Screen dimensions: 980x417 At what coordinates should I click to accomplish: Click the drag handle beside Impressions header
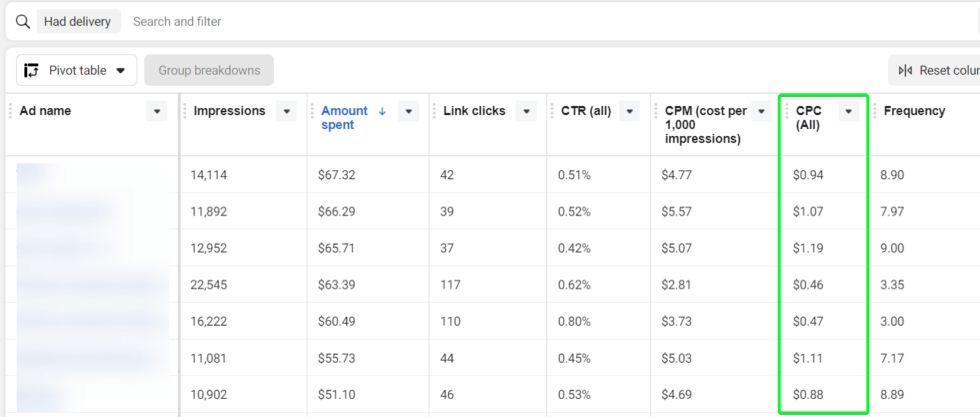click(x=185, y=111)
